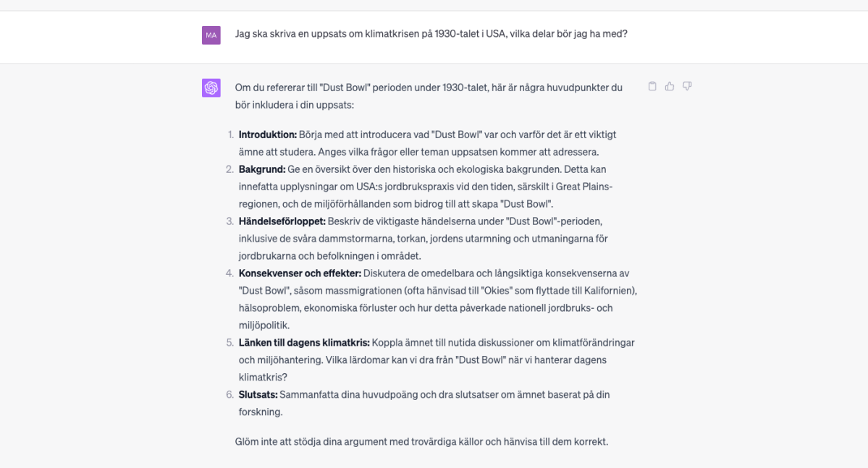The image size is (868, 468).
Task: Click the line about svåra dammstormarna
Action: (423, 239)
